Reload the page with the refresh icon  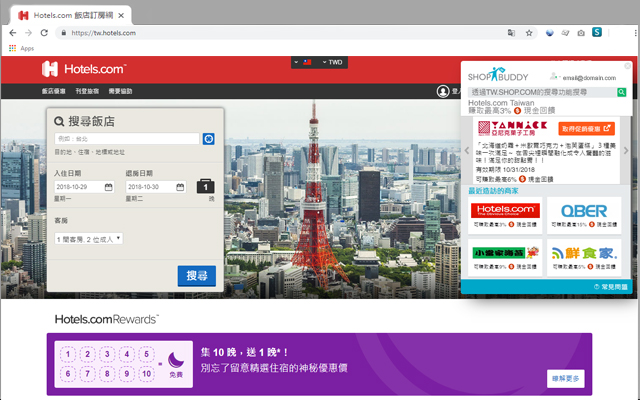pyautogui.click(x=44, y=33)
